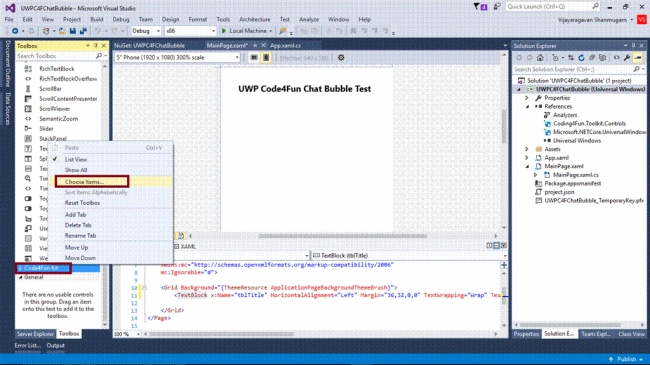The width and height of the screenshot is (650, 365).
Task: Expand the Code4Fun Kit toolbox group
Action: [20, 268]
